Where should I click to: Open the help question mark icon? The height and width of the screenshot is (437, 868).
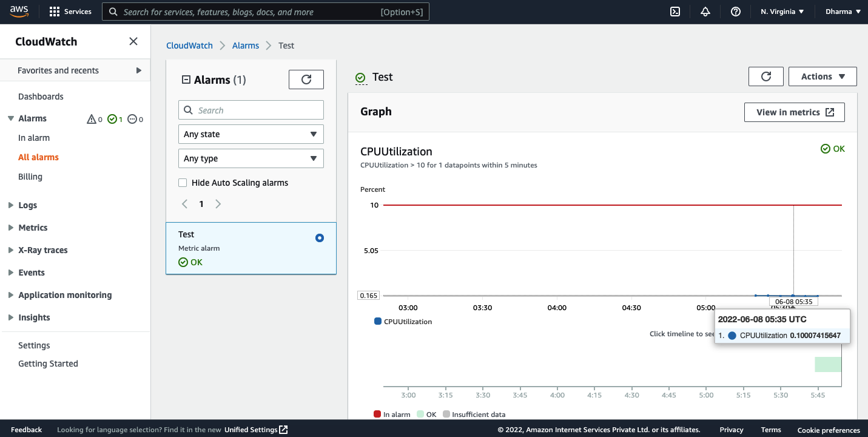point(736,12)
